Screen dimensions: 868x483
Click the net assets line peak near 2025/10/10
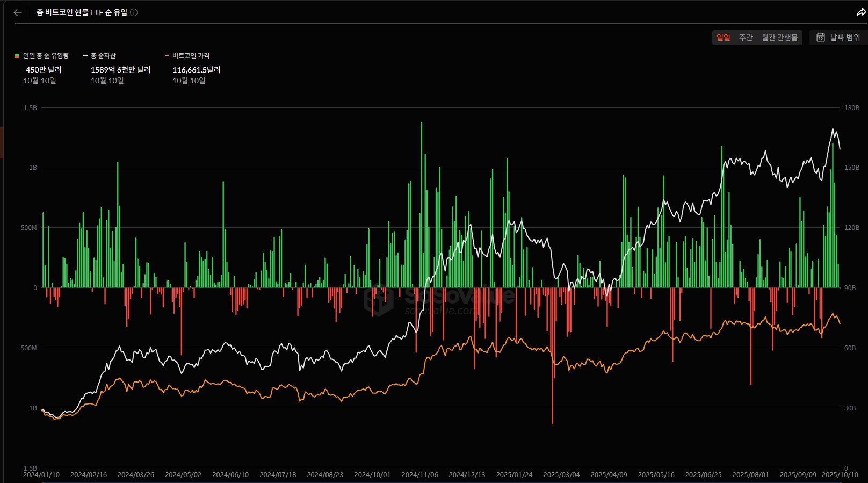[x=833, y=129]
